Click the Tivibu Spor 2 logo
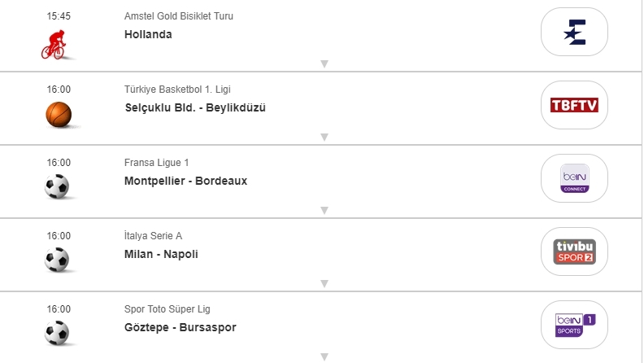Image resolution: width=644 pixels, height=363 pixels. 574,251
